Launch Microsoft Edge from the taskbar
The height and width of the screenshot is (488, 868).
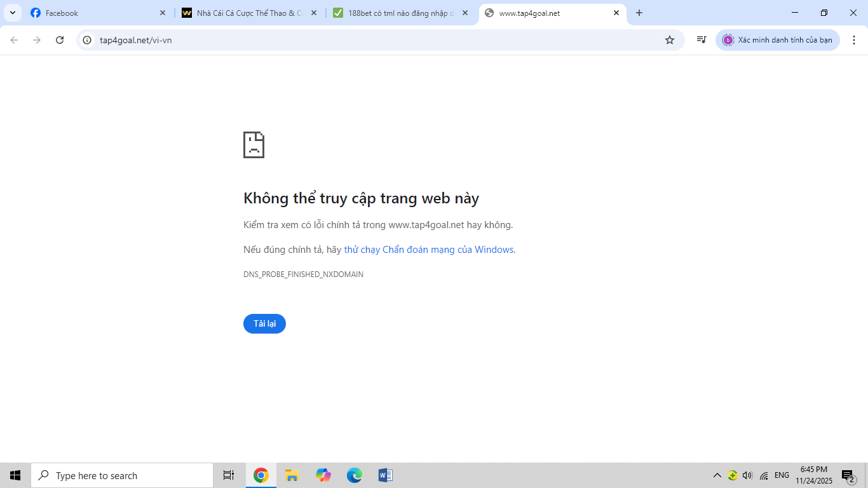[x=354, y=475]
